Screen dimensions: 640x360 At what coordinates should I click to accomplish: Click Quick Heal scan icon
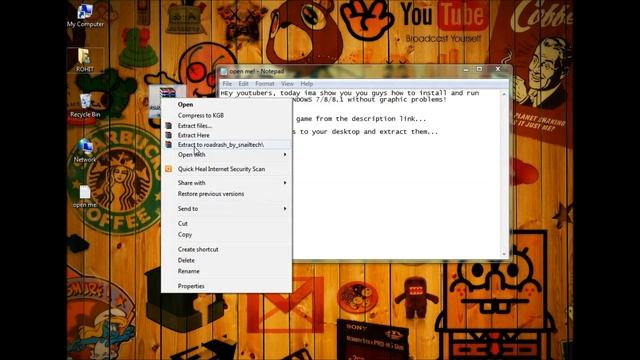(x=169, y=169)
